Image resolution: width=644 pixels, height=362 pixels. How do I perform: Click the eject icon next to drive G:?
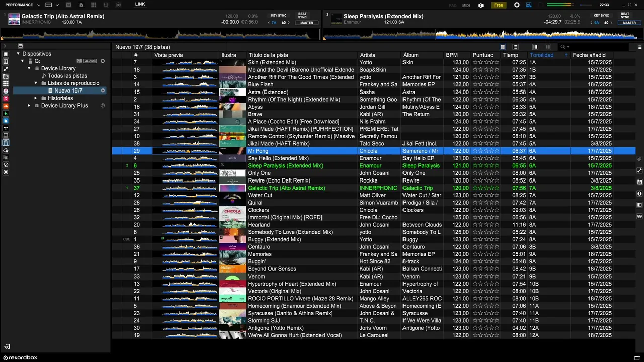point(103,61)
